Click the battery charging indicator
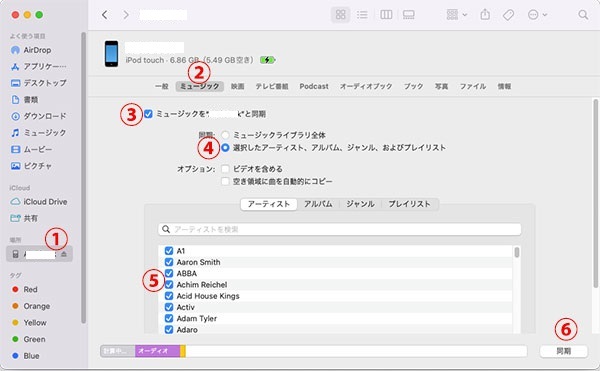600x371 pixels. click(x=267, y=60)
